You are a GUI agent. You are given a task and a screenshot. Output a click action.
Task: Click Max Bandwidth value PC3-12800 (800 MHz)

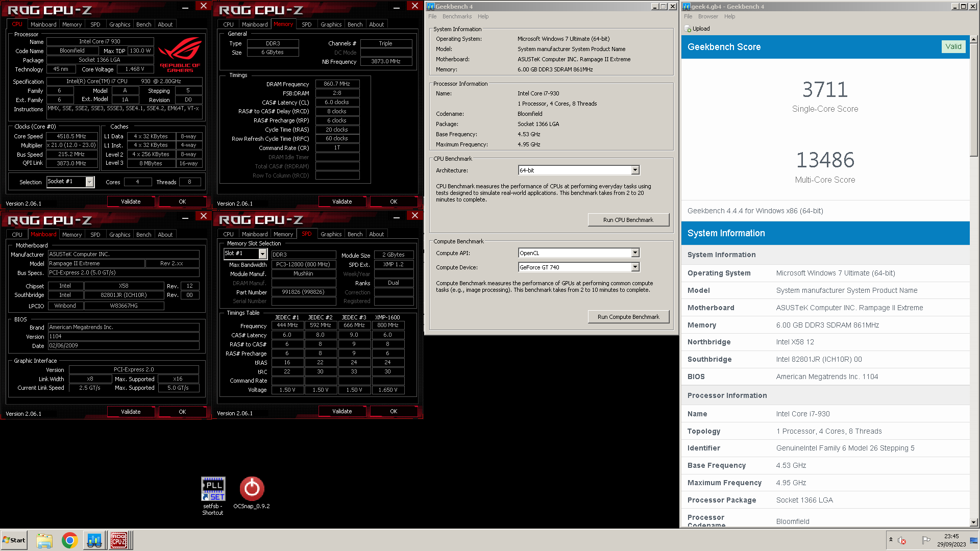coord(304,264)
